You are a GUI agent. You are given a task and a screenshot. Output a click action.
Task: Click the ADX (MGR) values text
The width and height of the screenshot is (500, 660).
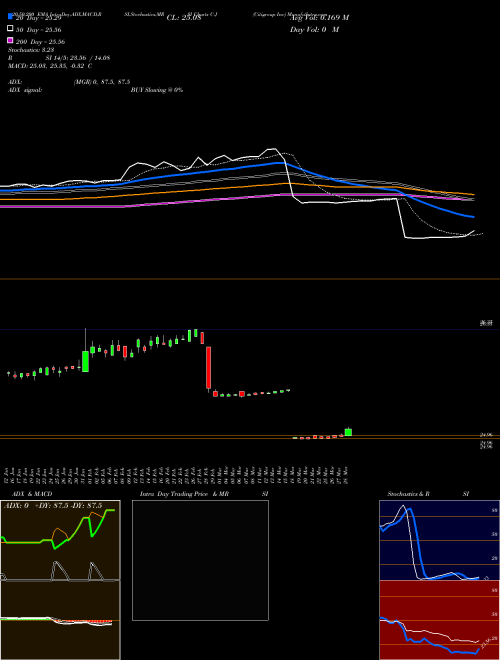[102, 82]
